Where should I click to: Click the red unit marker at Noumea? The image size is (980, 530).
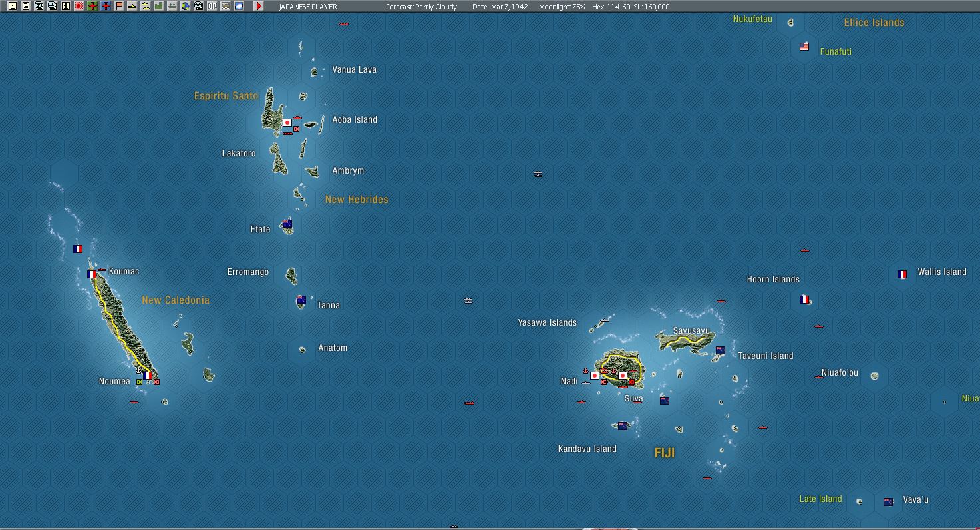tap(157, 382)
